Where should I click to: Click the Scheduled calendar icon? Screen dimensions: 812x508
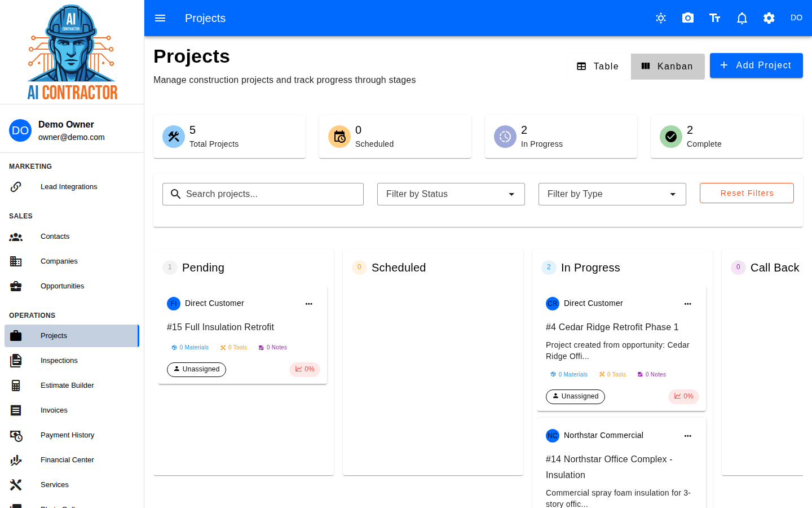click(339, 137)
